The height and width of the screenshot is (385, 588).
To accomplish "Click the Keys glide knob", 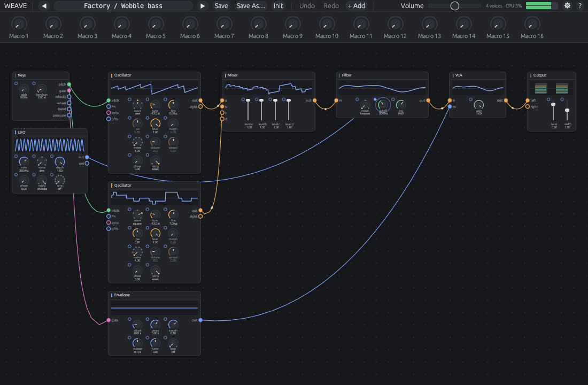I will point(24,89).
